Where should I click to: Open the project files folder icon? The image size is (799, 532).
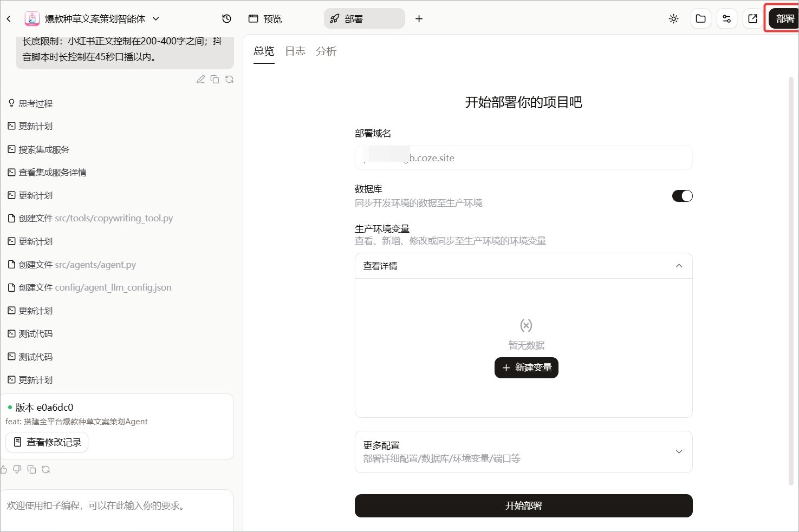(700, 19)
